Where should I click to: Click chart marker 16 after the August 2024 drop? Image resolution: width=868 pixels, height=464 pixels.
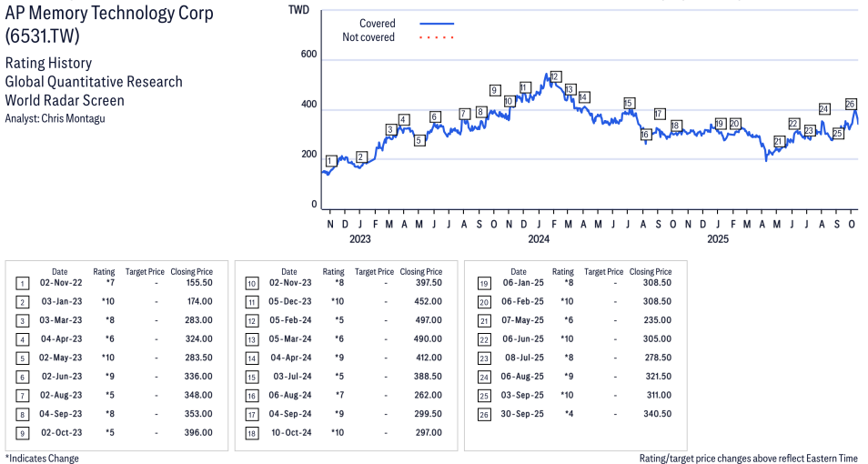(645, 135)
